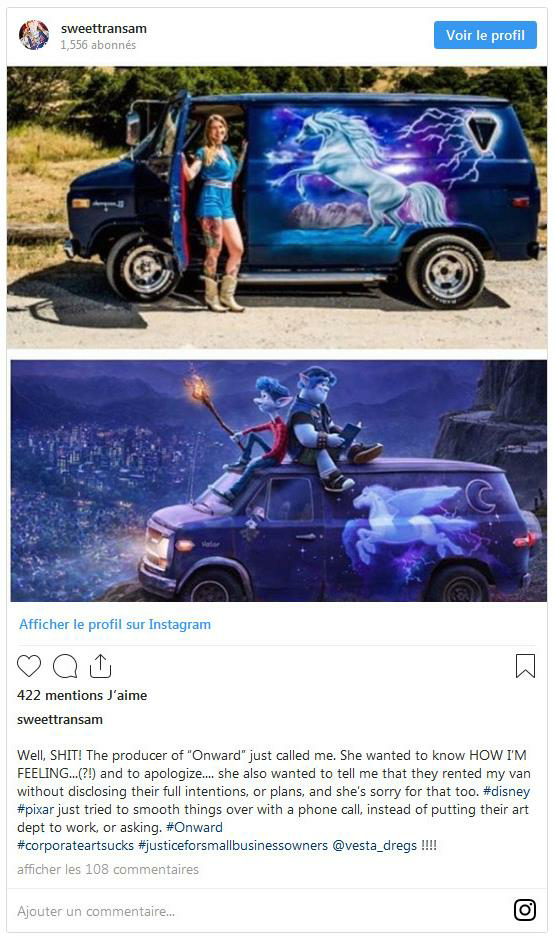The width and height of the screenshot is (555, 941).
Task: Open the #Onward hashtag
Action: 194,827
